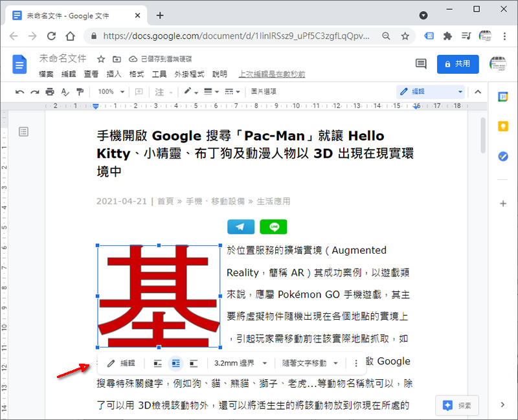Open the Google Calendar side panel icon
This screenshot has height=420, width=518.
pyautogui.click(x=503, y=96)
